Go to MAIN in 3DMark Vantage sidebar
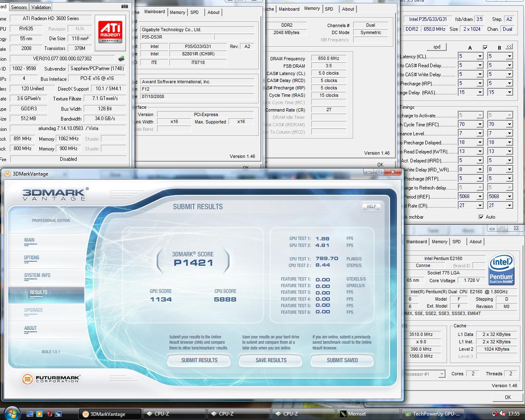 coord(29,240)
